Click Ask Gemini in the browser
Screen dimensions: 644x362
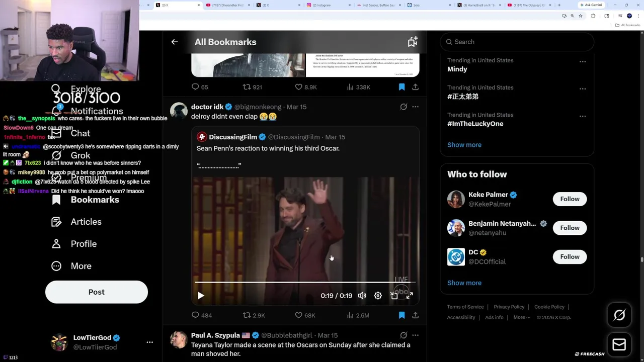[591, 5]
